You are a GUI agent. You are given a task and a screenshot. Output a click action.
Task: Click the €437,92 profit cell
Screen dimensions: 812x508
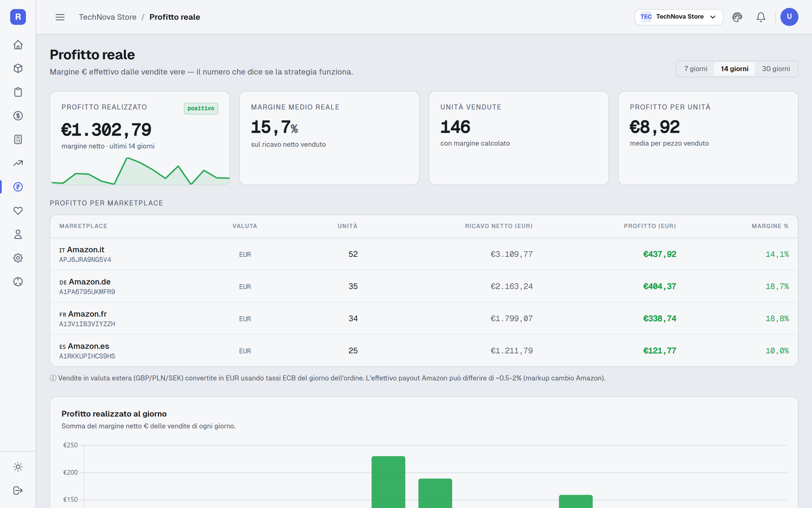coord(660,254)
